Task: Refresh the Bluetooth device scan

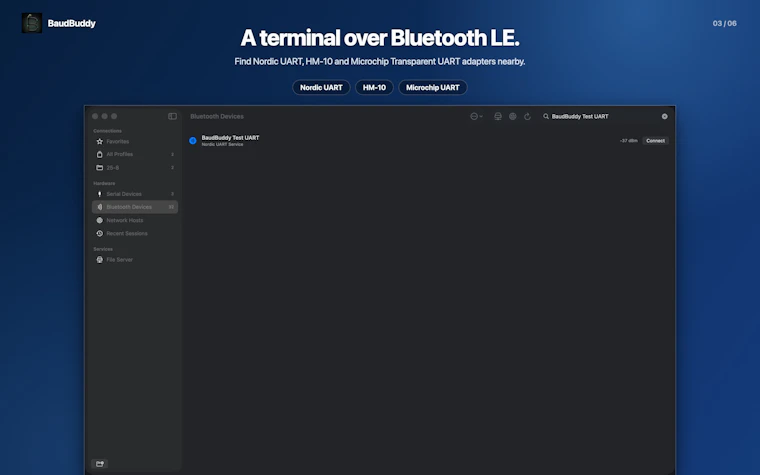Action: click(x=527, y=116)
